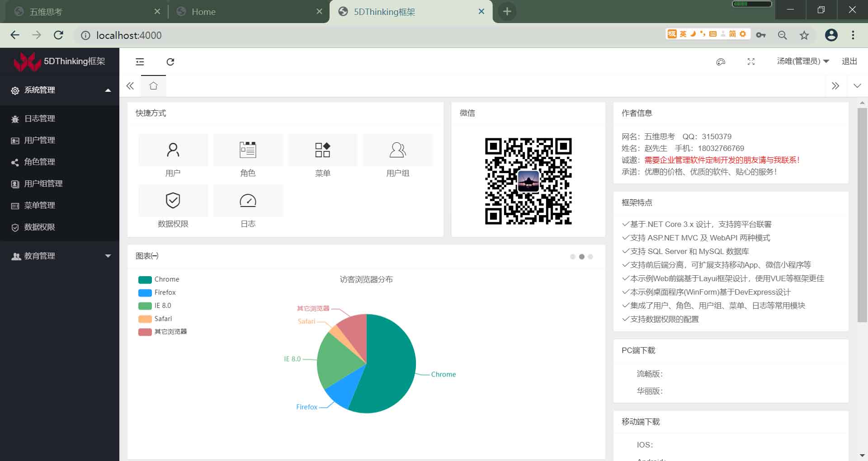Open the 汤唯(管理员) user dropdown
This screenshot has height=461, width=868.
803,61
